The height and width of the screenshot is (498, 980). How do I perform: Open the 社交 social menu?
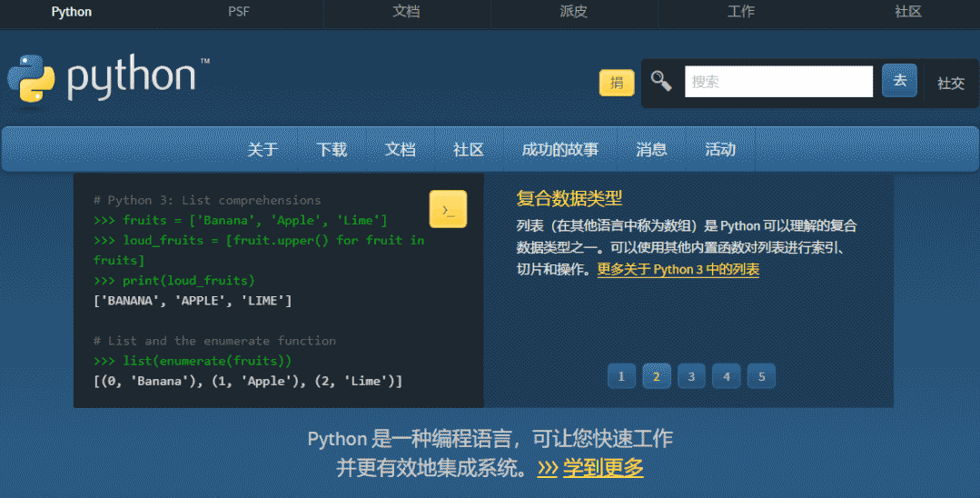(950, 83)
